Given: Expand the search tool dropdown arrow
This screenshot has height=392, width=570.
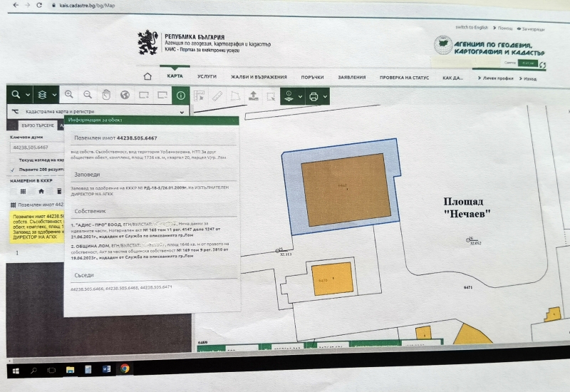Looking at the screenshot, I should [28, 94].
